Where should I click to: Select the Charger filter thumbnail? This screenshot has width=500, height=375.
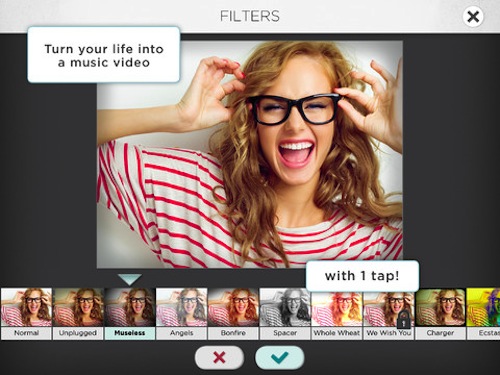click(440, 307)
